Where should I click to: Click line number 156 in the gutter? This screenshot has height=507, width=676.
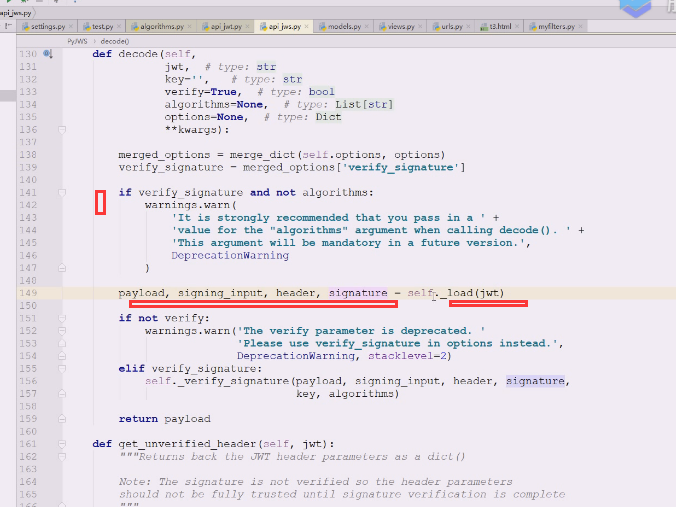coord(28,381)
